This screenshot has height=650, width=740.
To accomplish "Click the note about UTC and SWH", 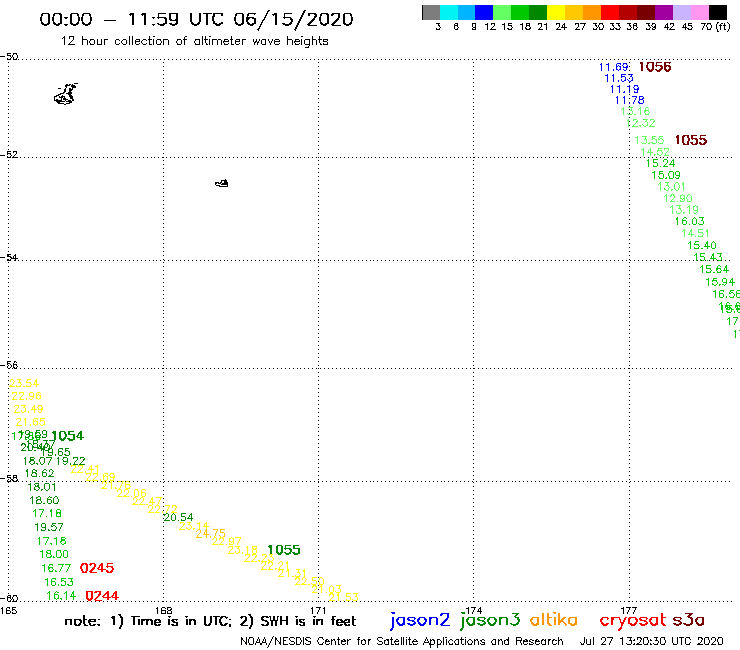I will 210,621.
